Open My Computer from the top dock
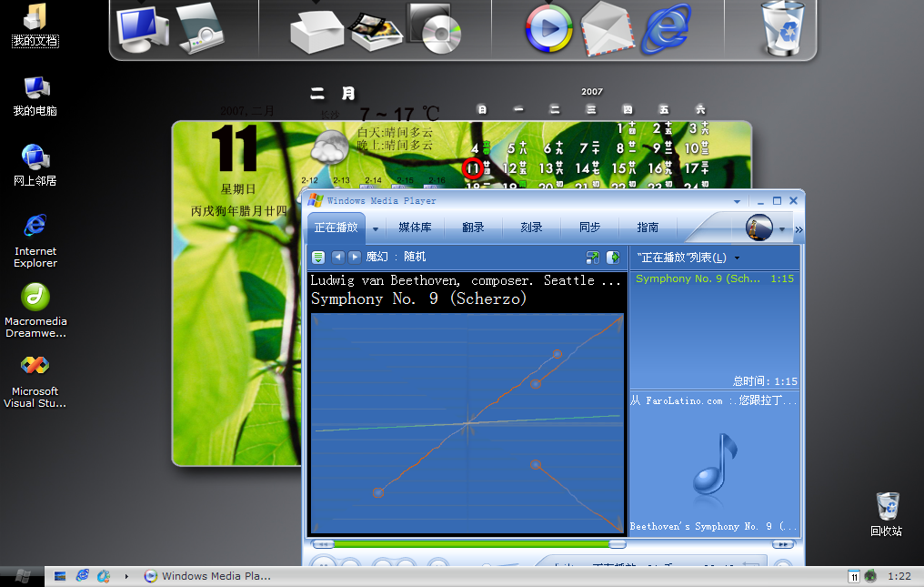This screenshot has height=587, width=924. coord(142,29)
